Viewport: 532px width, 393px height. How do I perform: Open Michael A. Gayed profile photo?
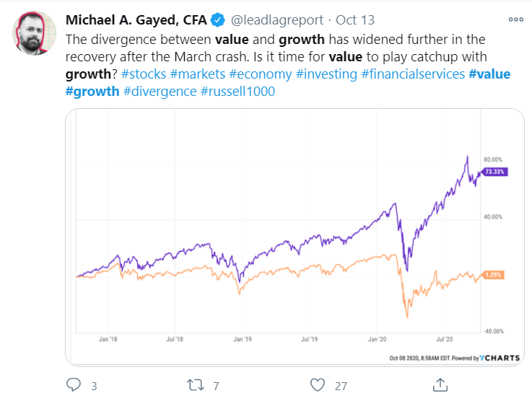coord(34,33)
